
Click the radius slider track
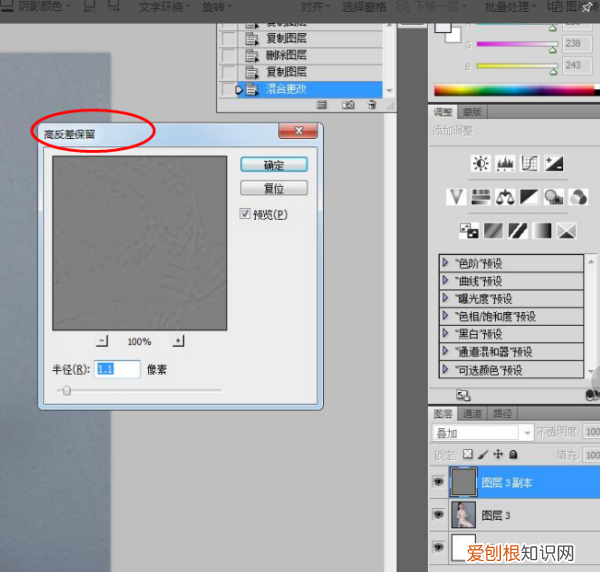(140, 390)
